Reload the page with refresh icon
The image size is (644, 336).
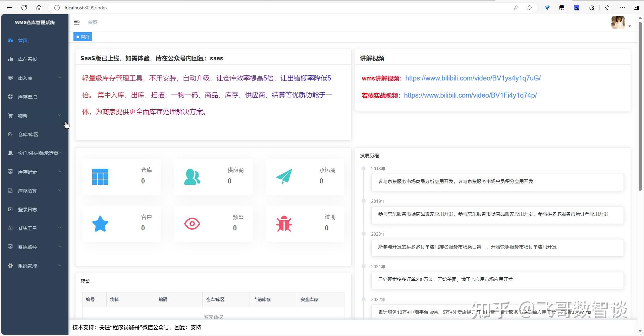point(24,8)
